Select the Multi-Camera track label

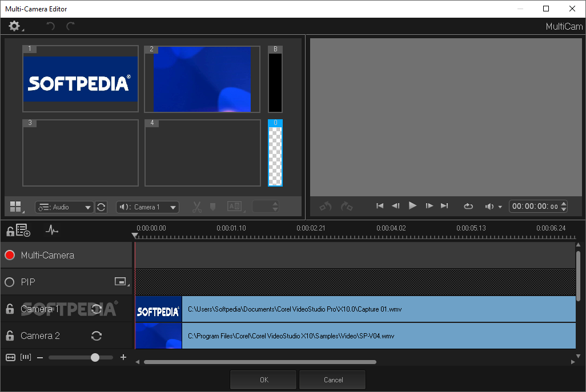(x=47, y=256)
